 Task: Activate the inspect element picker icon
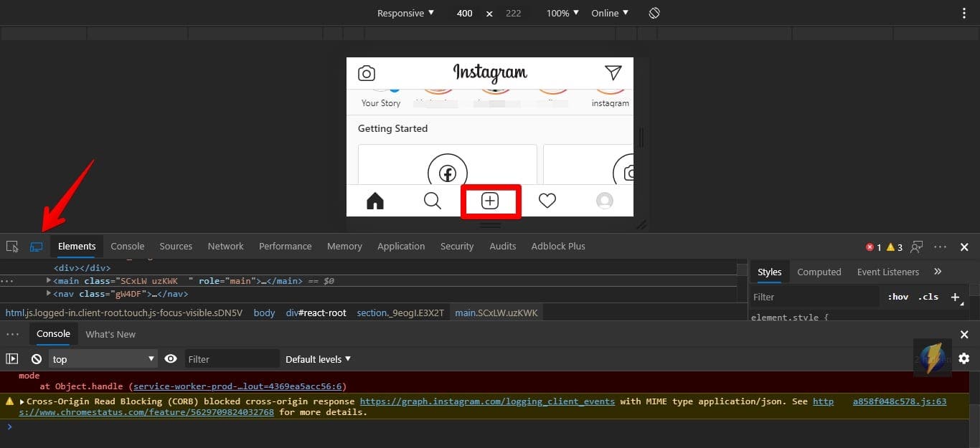[x=12, y=247]
